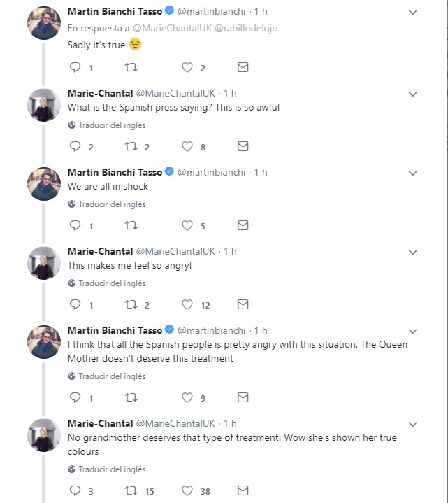Click Martín Bianchi Tasso's avatar on the top tweet

[44, 24]
